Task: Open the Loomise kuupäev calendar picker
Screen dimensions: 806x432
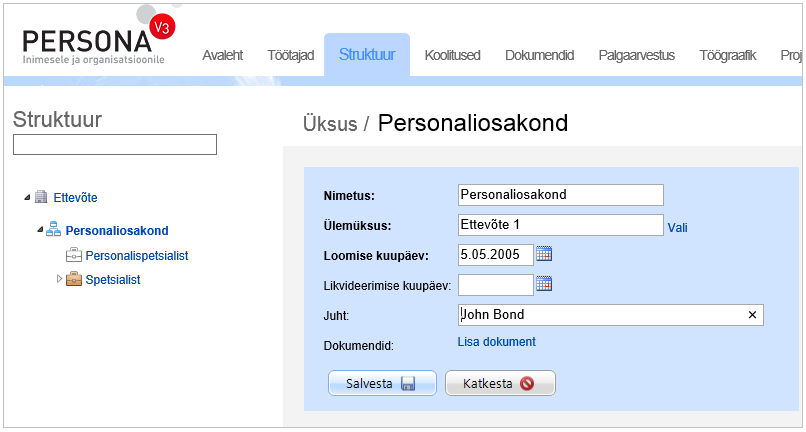Action: (544, 254)
